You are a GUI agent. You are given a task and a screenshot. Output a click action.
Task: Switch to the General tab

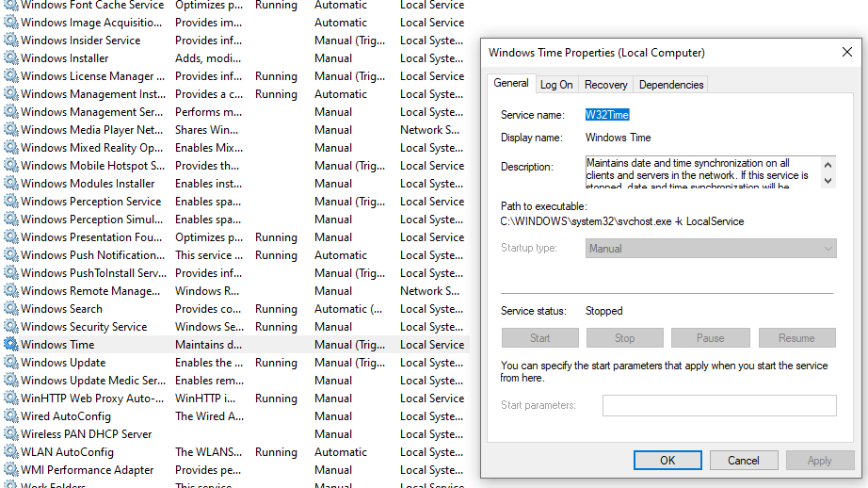511,83
